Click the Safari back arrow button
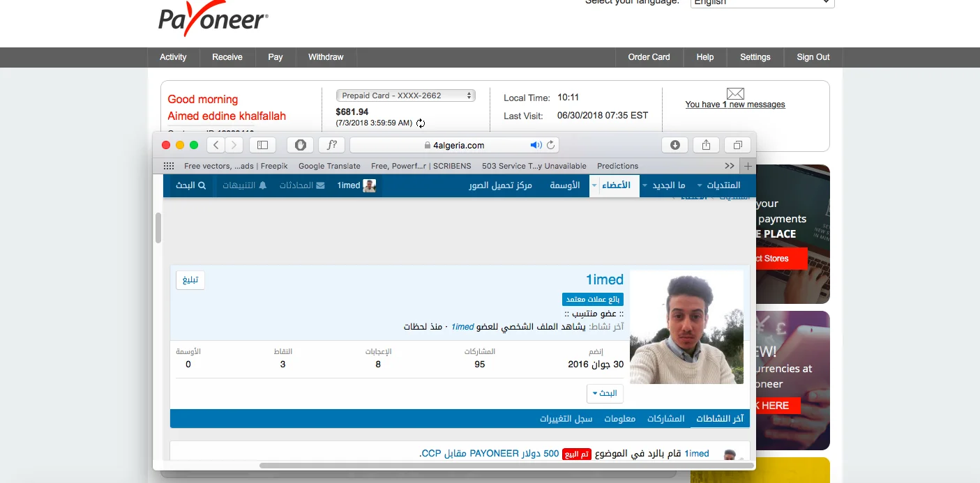Screen dimensions: 980x483 coord(216,145)
